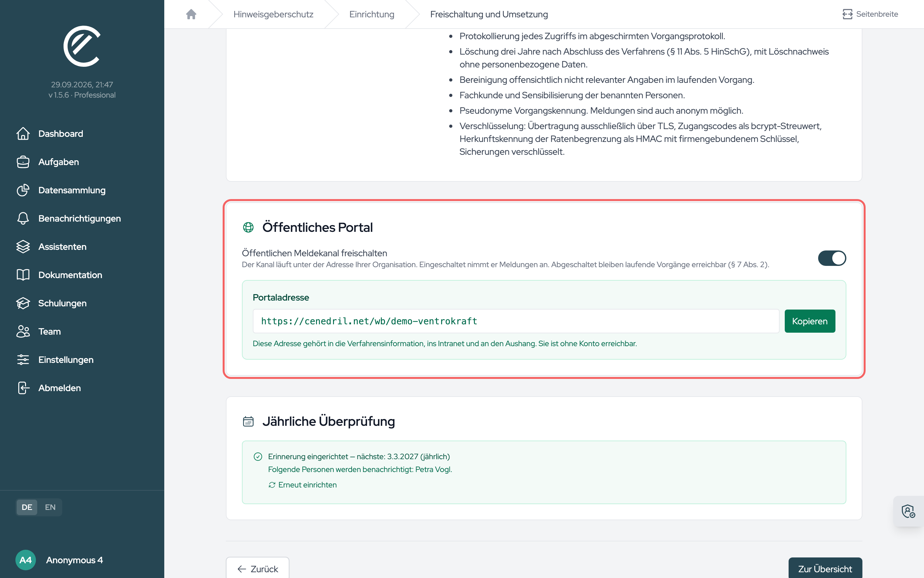This screenshot has height=578, width=924.
Task: Click the privacy shield icon at right edge
Action: [908, 511]
